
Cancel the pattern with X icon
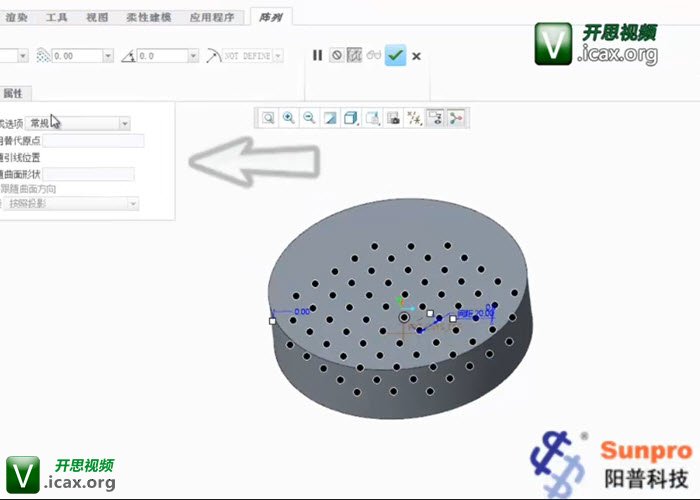(416, 56)
